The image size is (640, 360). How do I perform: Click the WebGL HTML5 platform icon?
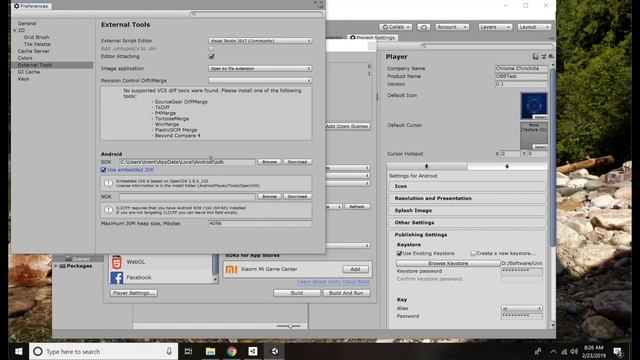[117, 262]
